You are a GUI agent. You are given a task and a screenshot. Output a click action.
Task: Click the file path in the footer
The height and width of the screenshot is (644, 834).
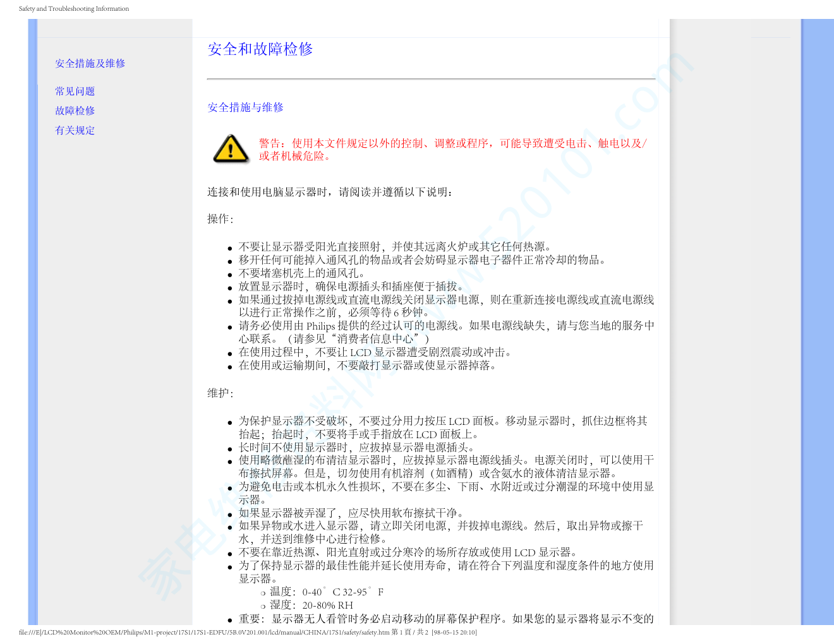click(x=203, y=632)
